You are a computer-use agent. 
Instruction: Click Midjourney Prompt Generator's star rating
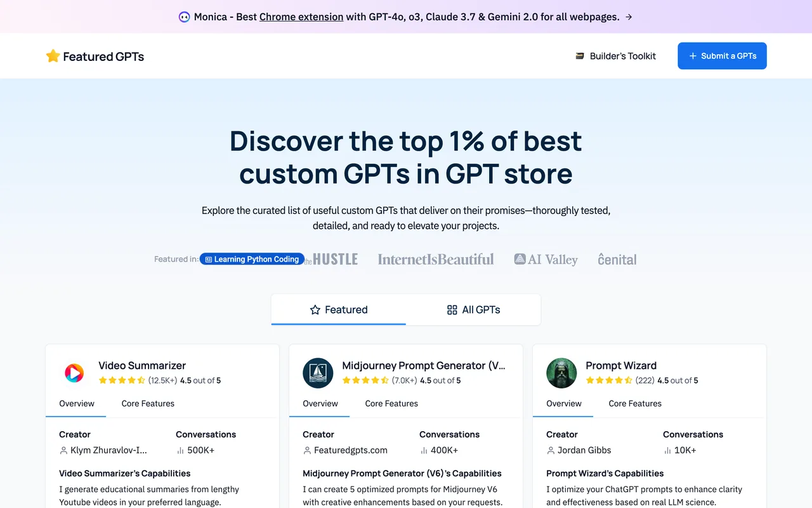pyautogui.click(x=365, y=380)
